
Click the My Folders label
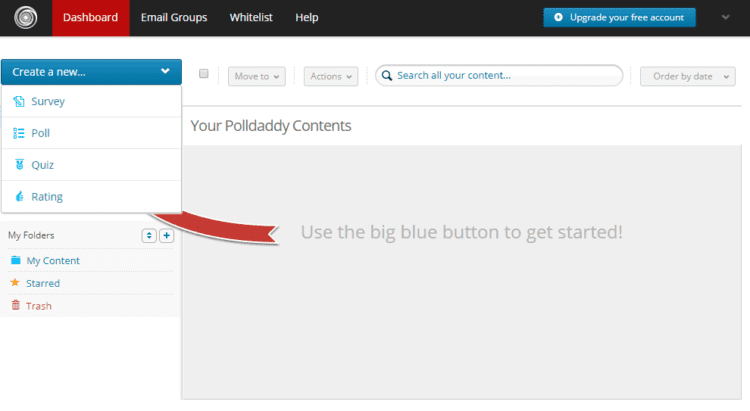coord(31,235)
